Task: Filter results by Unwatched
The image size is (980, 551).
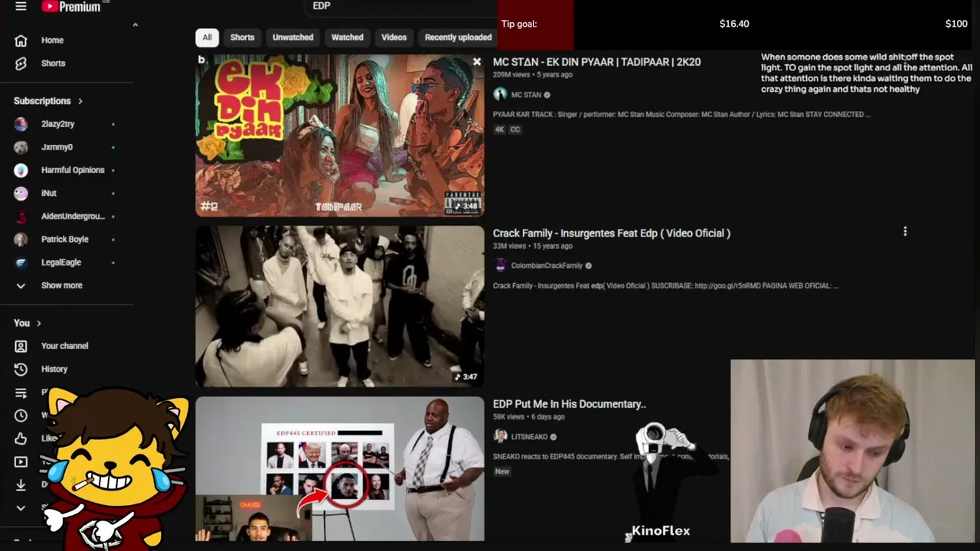Action: pyautogui.click(x=292, y=37)
